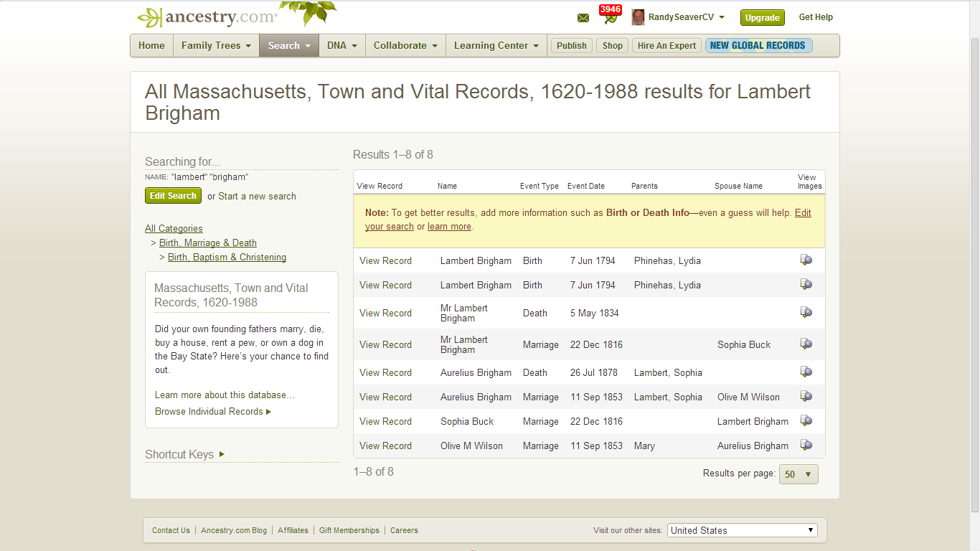Click parents cell reading Mary
This screenshot has height=551, width=980.
tap(644, 446)
